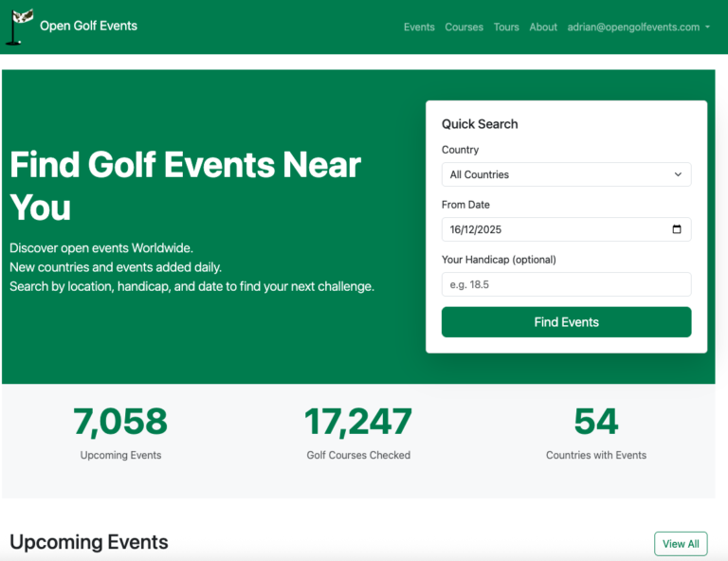Screen dimensions: 728x561
Task: Click the 7,058 Upcoming Events statistic
Action: 120,423
